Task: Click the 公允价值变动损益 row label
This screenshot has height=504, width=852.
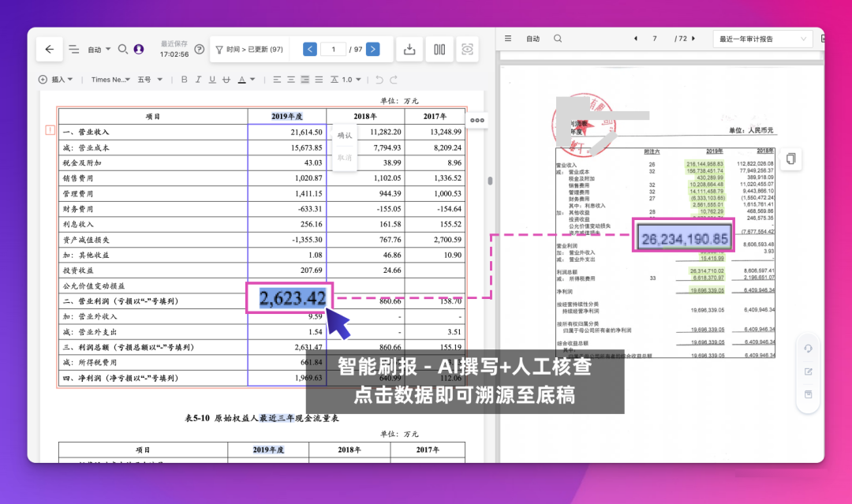Action: coord(94,286)
